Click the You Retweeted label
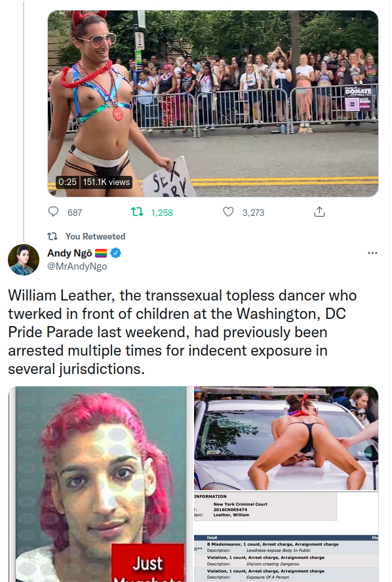The height and width of the screenshot is (582, 392). click(95, 236)
